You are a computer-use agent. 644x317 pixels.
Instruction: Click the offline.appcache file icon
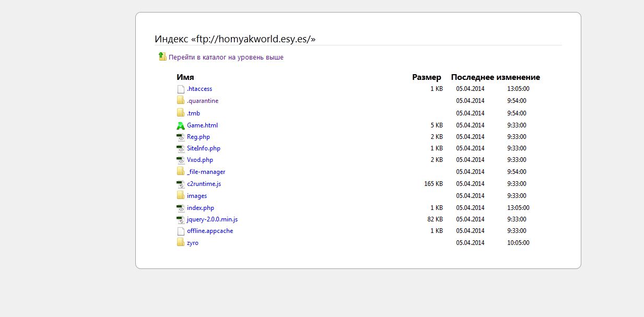click(181, 231)
